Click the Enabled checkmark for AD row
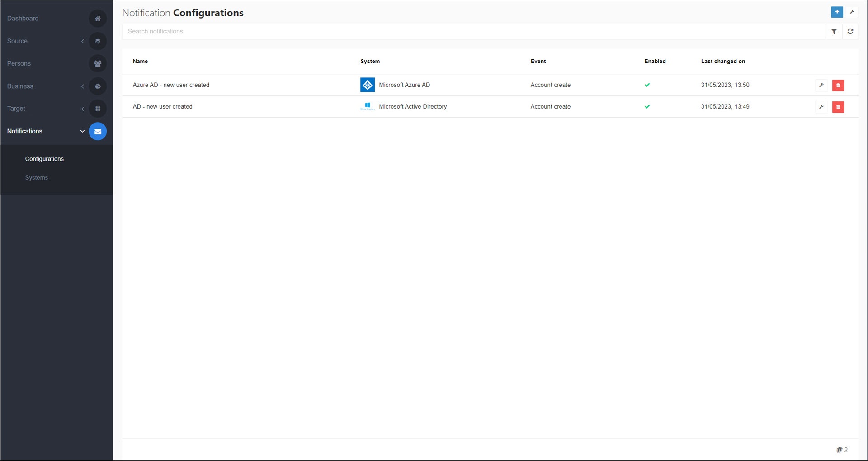 647,107
